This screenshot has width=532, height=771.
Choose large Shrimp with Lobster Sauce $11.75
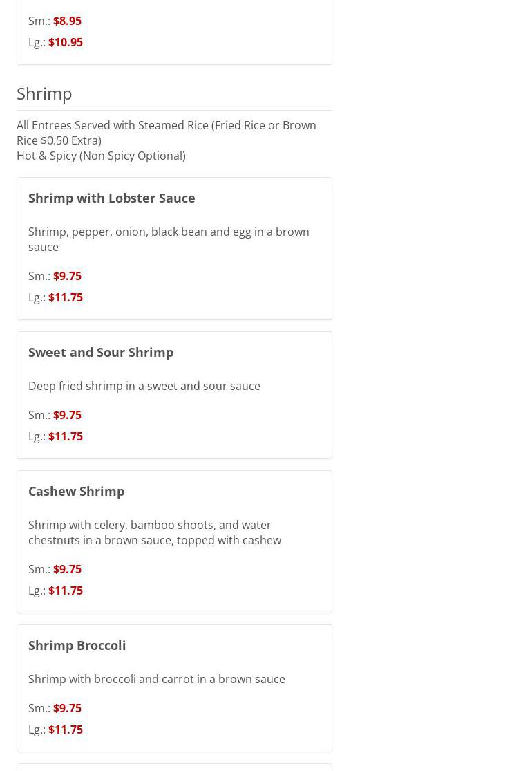65,297
